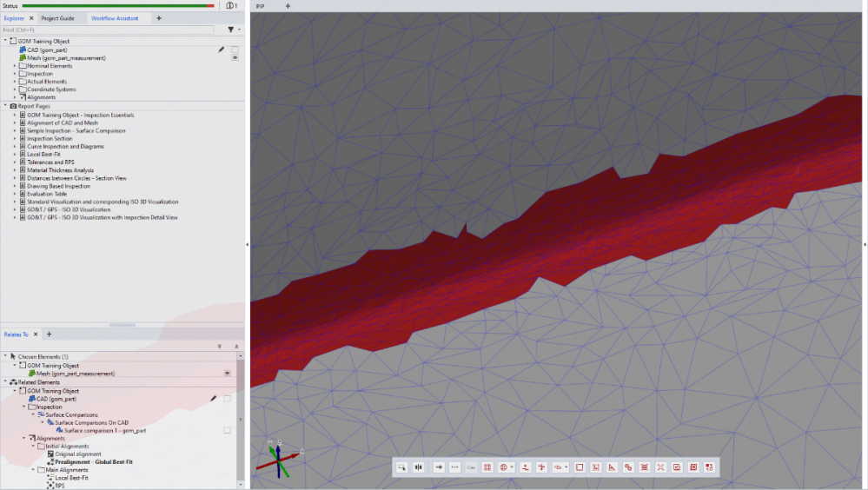Image resolution: width=868 pixels, height=490 pixels.
Task: Expand the Nominal Elements folder
Action: (x=15, y=66)
